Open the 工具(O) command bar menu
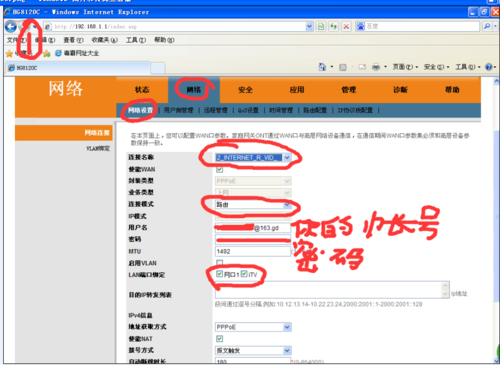The image size is (500, 365). (x=468, y=67)
